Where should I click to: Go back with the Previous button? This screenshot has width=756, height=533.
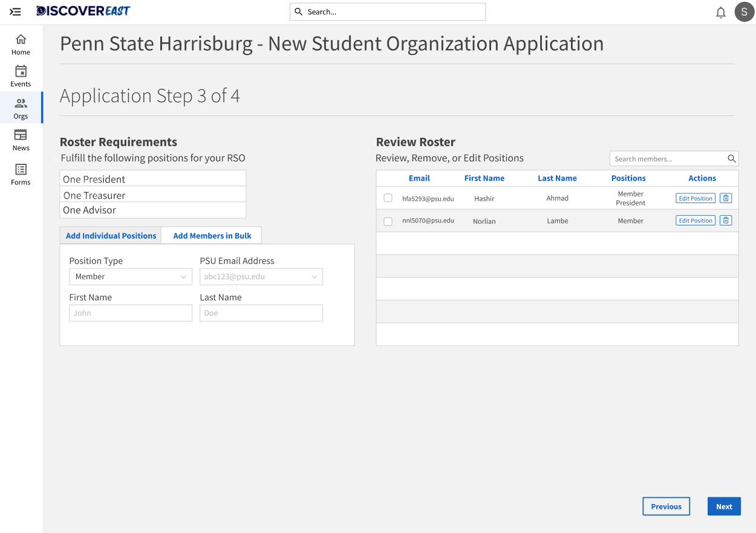click(666, 506)
